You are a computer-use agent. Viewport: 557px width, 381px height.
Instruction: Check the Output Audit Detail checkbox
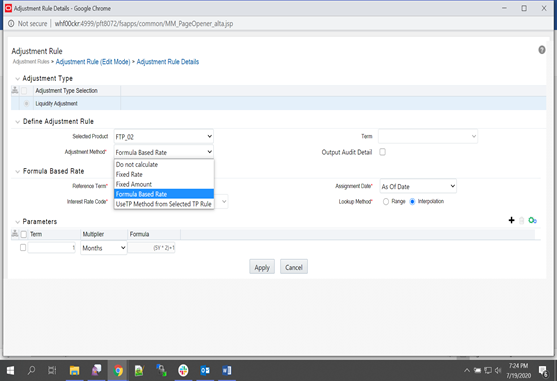(382, 152)
